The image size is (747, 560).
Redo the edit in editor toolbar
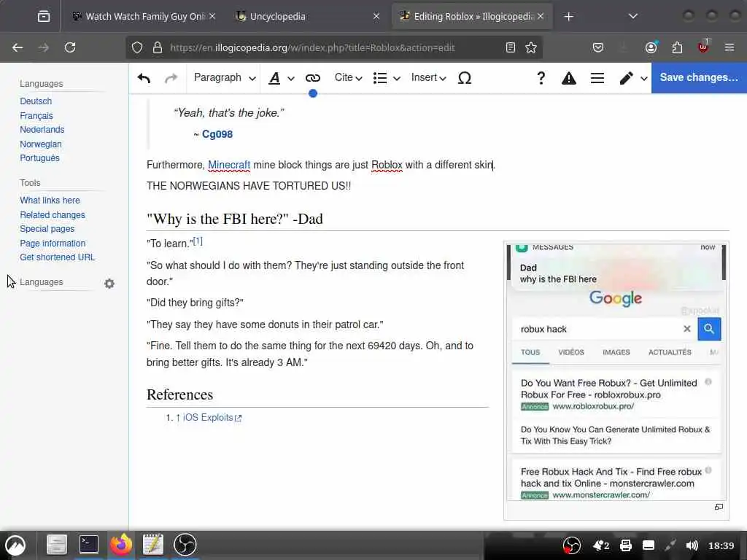(171, 77)
